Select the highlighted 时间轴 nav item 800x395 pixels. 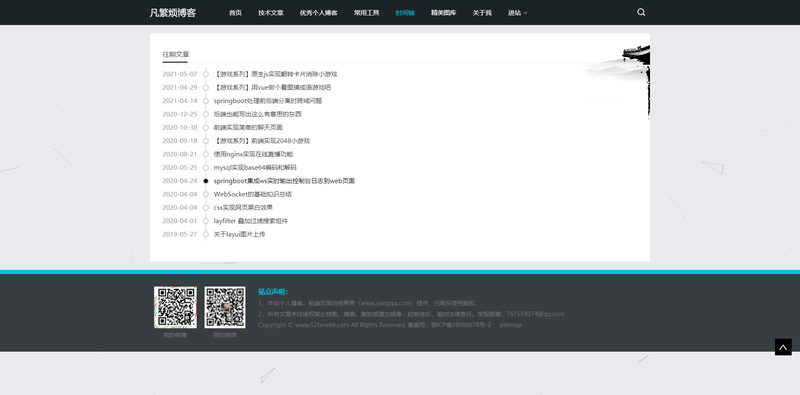(405, 13)
